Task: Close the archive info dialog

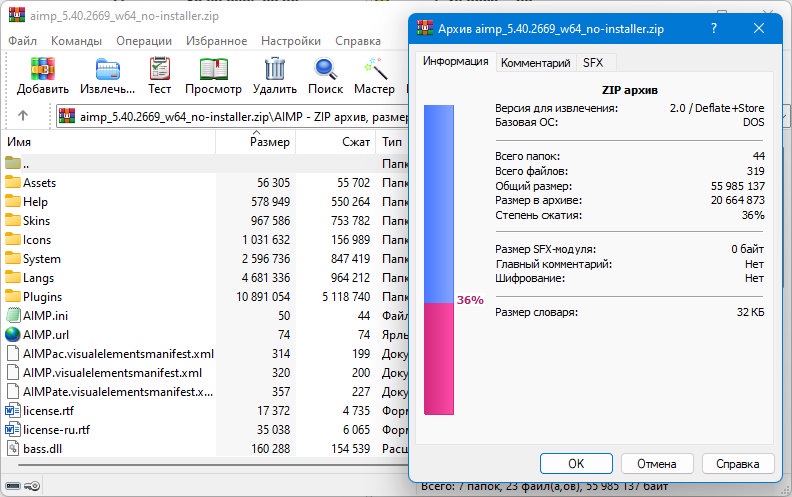Action: (759, 28)
